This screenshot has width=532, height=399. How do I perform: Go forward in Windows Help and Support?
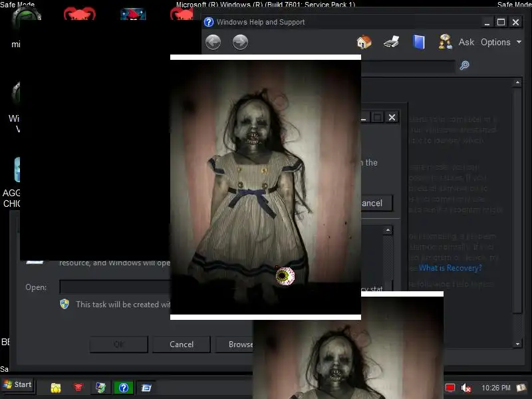coord(240,43)
